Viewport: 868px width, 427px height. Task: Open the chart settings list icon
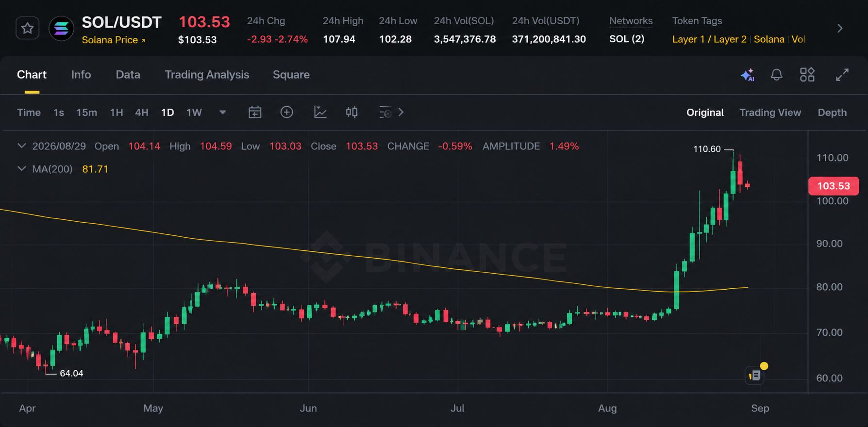(x=385, y=113)
